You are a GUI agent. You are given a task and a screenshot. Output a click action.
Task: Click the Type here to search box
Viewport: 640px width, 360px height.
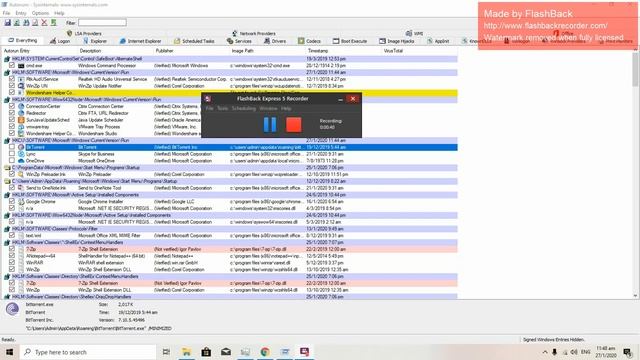tap(88, 352)
